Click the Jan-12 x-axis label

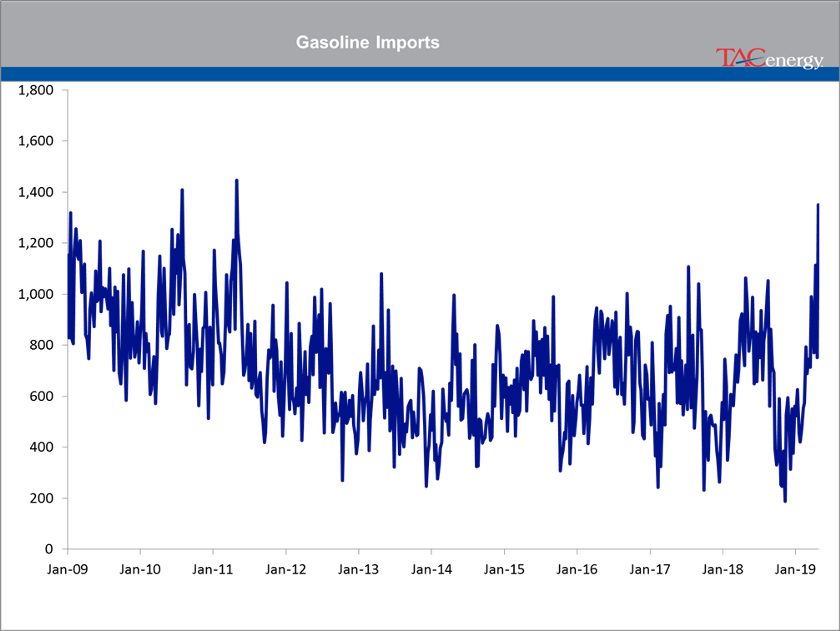285,569
